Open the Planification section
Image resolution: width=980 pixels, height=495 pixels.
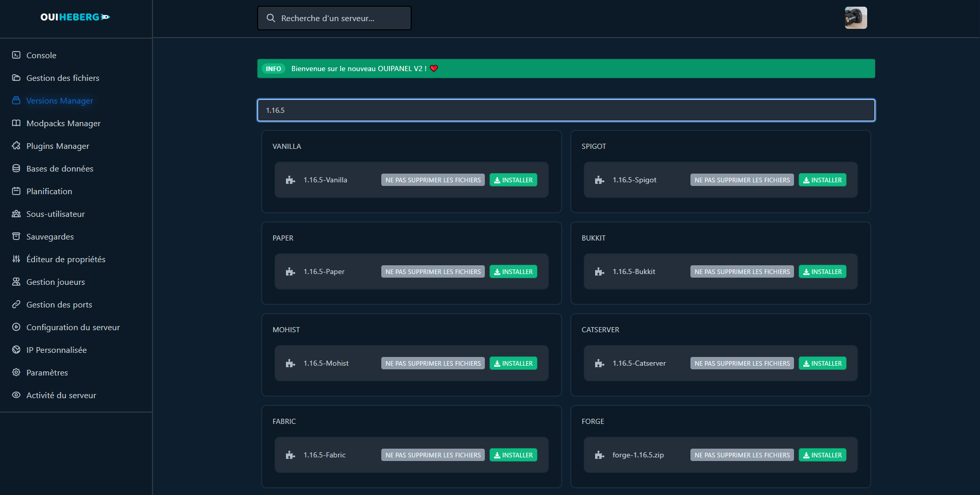click(x=49, y=191)
